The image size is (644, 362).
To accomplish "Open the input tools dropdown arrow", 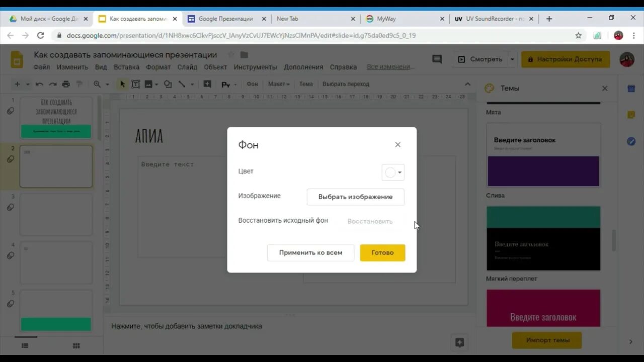I will click(235, 84).
